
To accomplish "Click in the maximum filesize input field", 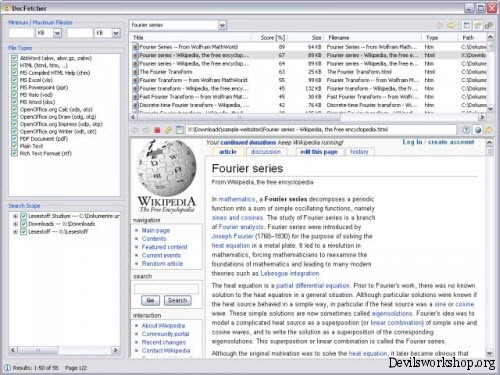I will coord(80,33).
